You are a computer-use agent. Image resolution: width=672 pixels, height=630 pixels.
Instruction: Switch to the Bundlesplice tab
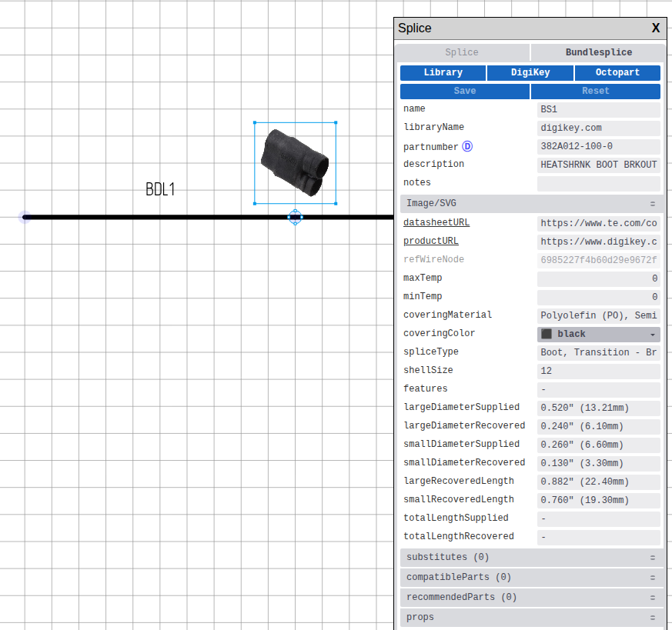(599, 52)
